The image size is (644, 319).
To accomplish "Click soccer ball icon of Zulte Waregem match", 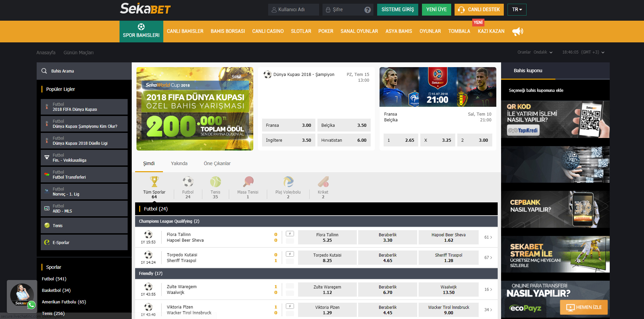I will 148,287.
